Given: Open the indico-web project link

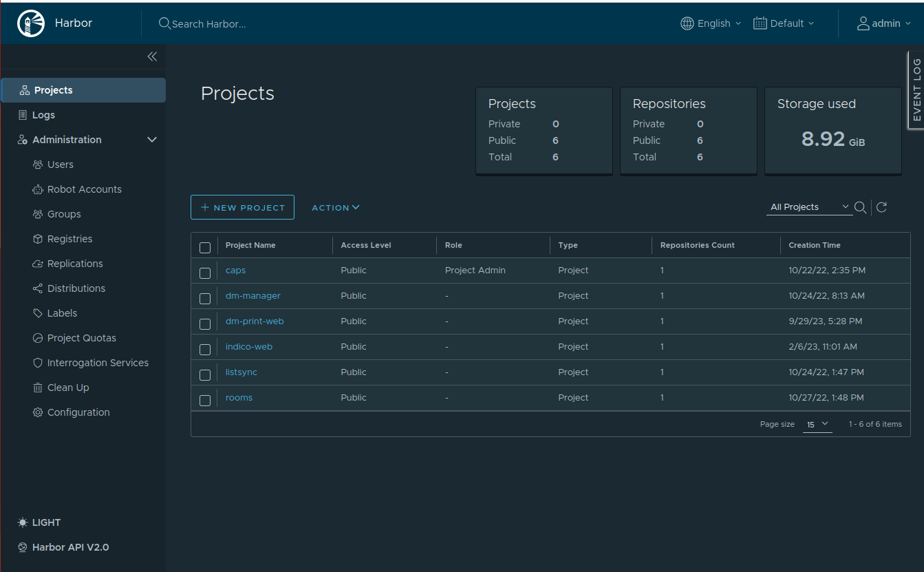Looking at the screenshot, I should [x=249, y=347].
